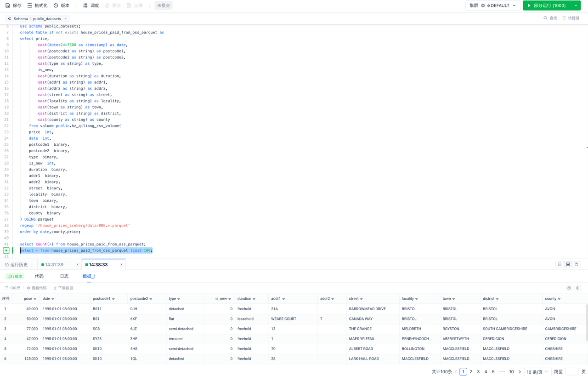Click the copy results icon above the table
This screenshot has height=376, width=588.
569,288
